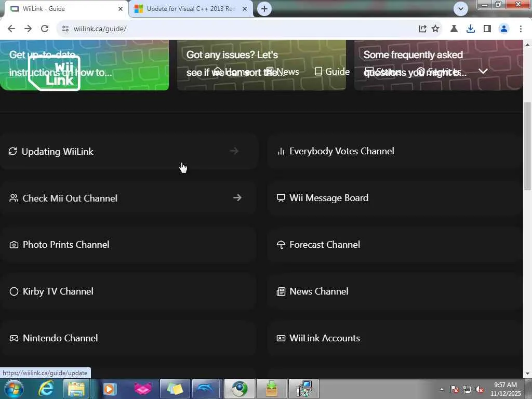Open the Forecast Channel guide
The height and width of the screenshot is (399, 532).
(395, 245)
